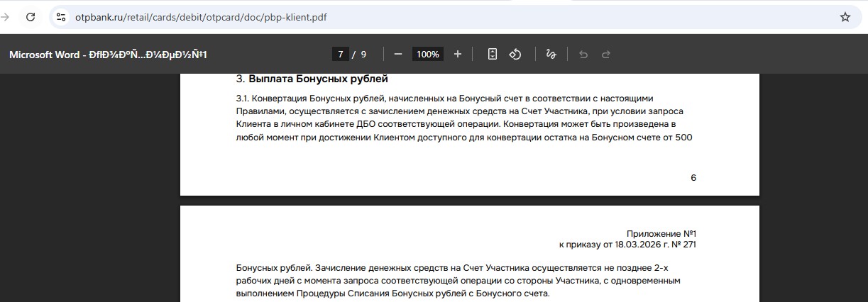The width and height of the screenshot is (868, 302).
Task: Open site information icon in address bar
Action: 61,17
